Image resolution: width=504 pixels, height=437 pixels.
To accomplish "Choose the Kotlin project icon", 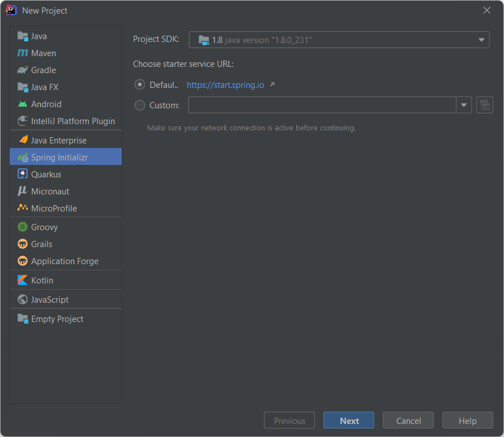I will [x=23, y=279].
